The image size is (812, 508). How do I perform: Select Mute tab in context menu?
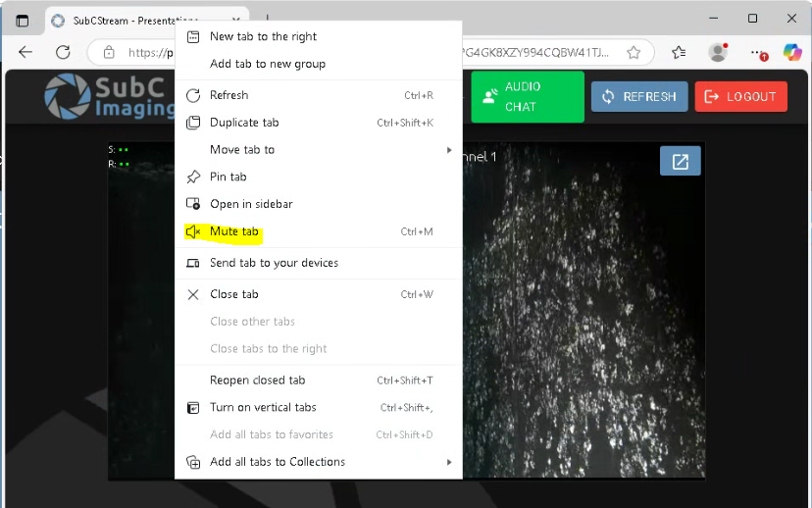click(x=234, y=231)
